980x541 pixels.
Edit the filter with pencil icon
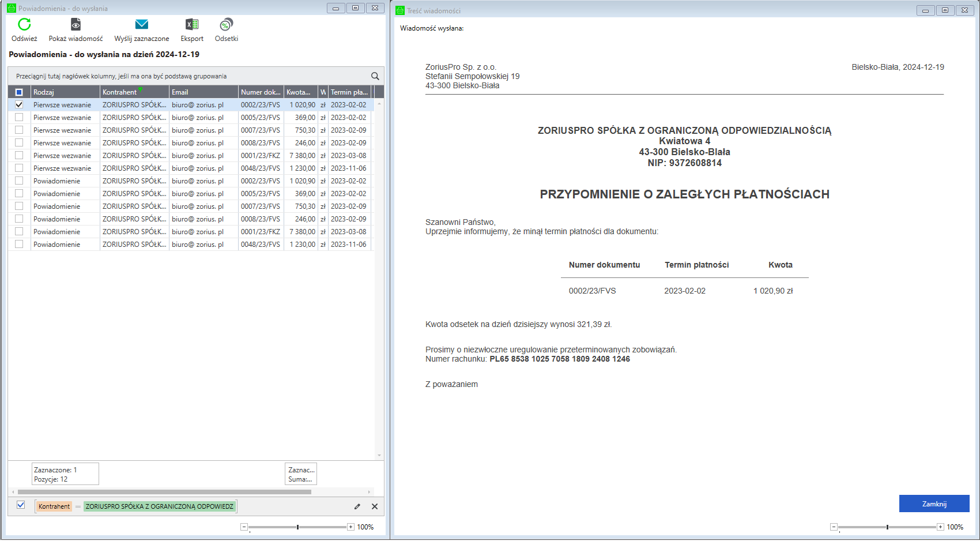click(357, 506)
